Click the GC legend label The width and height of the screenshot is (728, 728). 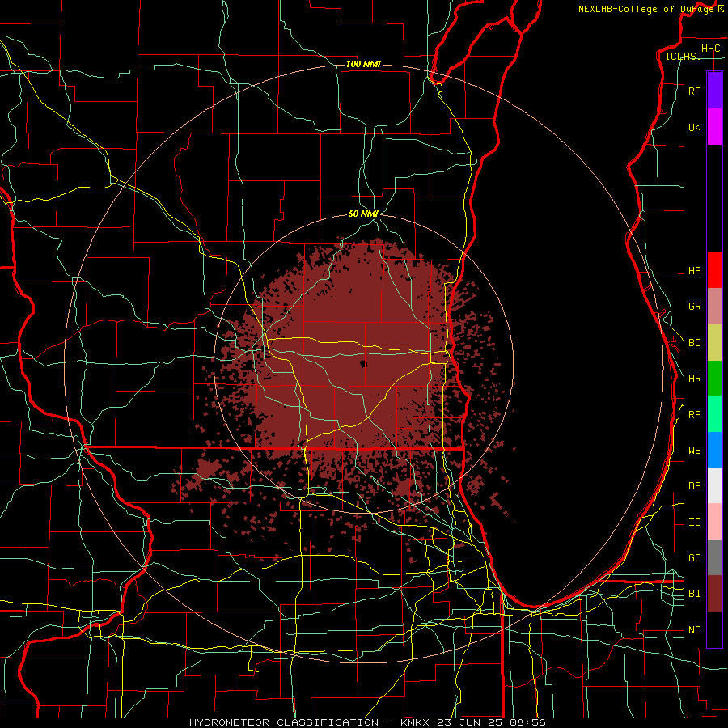coord(694,558)
